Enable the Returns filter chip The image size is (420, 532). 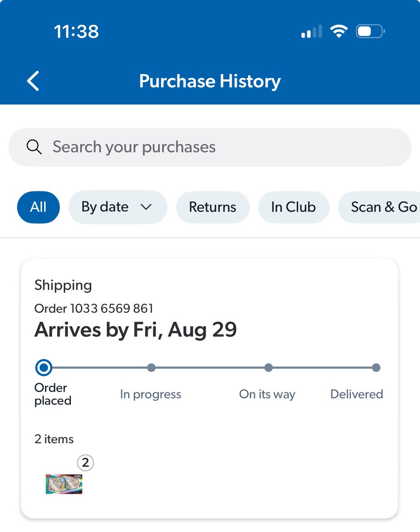tap(213, 207)
